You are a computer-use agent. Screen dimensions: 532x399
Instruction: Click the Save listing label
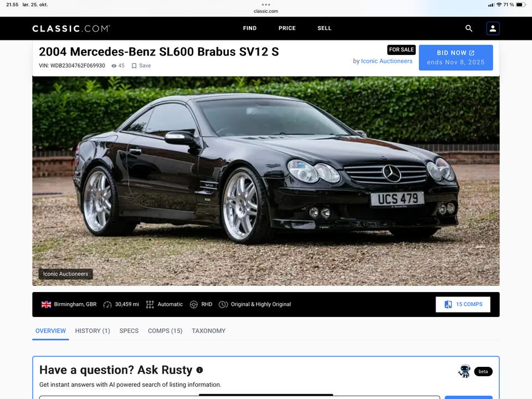coord(145,66)
